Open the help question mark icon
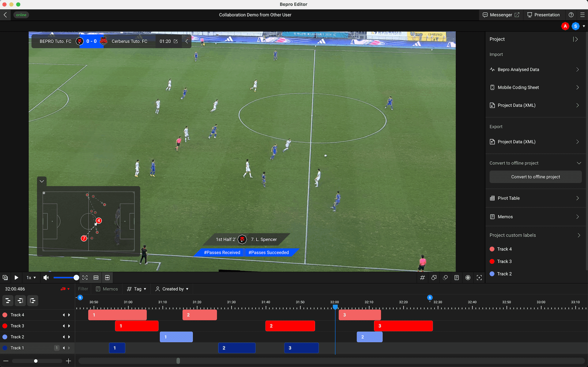This screenshot has height=367, width=588. 571,15
